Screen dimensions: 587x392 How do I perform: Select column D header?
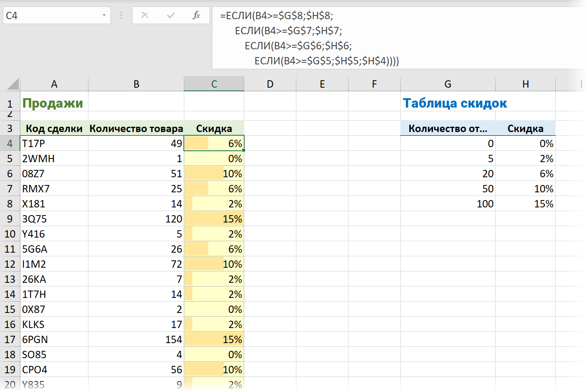[270, 84]
